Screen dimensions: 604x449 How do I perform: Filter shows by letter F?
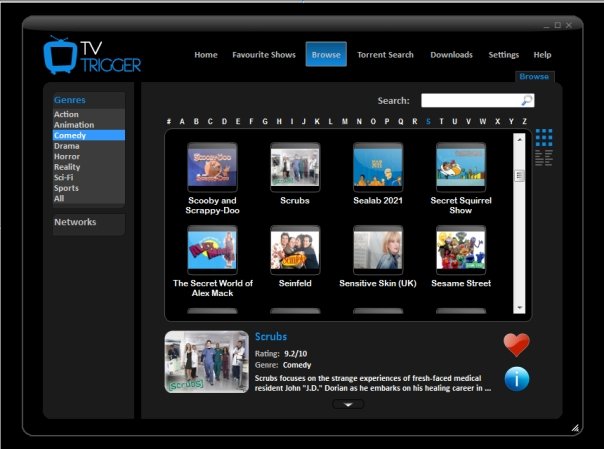(251, 121)
